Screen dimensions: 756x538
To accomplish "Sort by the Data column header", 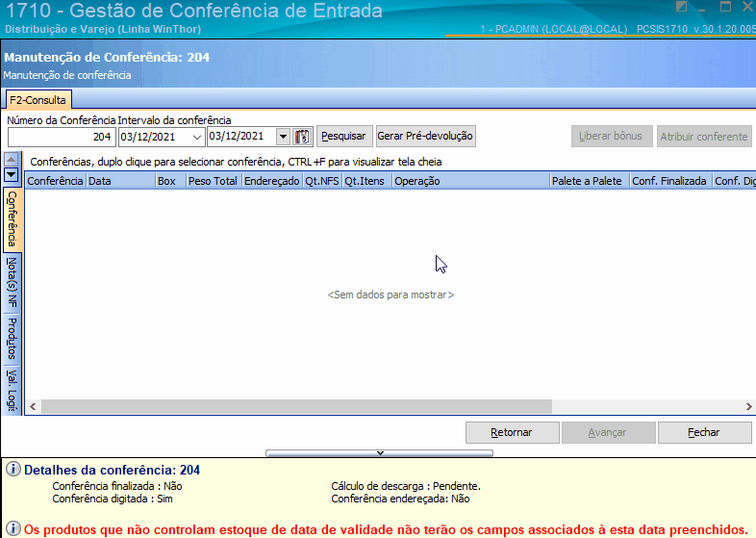I will [121, 181].
